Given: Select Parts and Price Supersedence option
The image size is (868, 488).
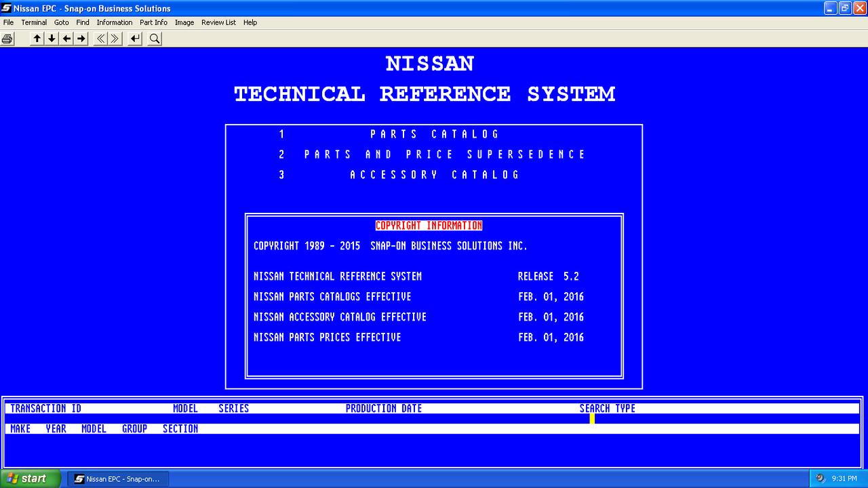Looking at the screenshot, I should 445,155.
